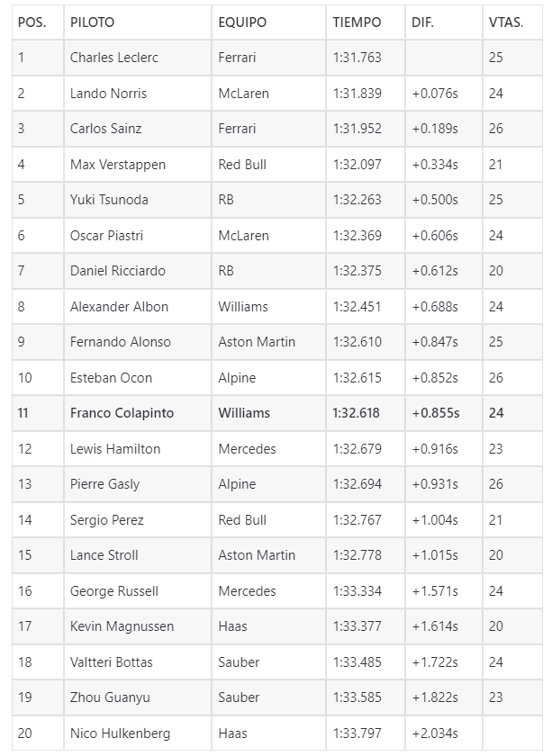This screenshot has width=552, height=756.
Task: Click the Nico Hulkenberg name cell
Action: 138,733
